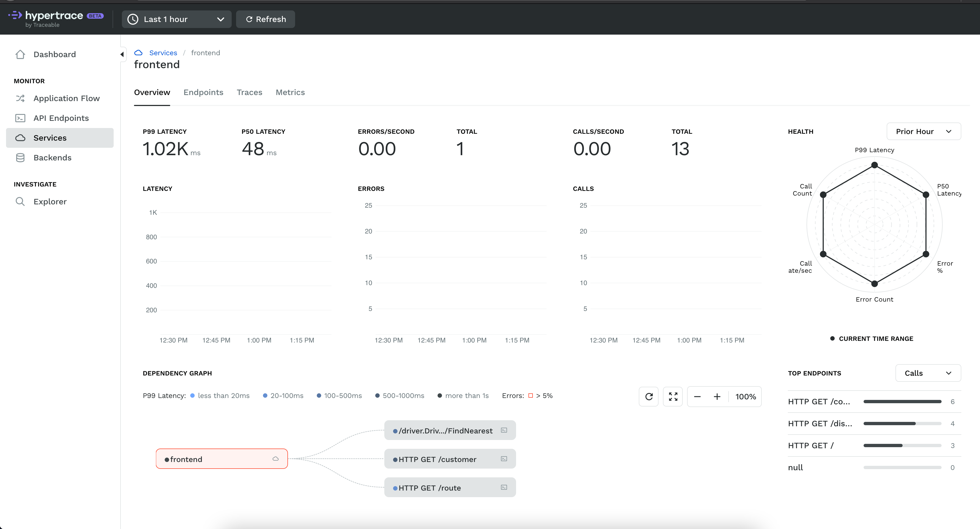The image size is (980, 529).
Task: Zoom out the dependency graph
Action: pos(697,397)
